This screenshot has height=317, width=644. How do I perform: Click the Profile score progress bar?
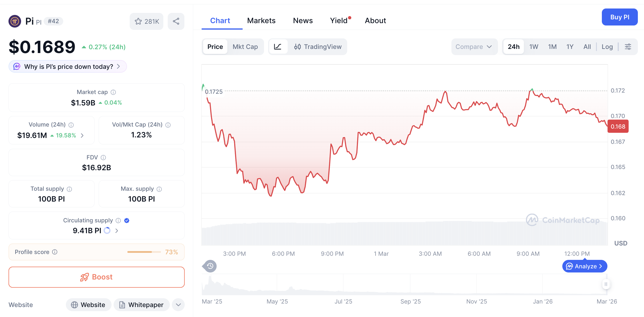click(144, 252)
